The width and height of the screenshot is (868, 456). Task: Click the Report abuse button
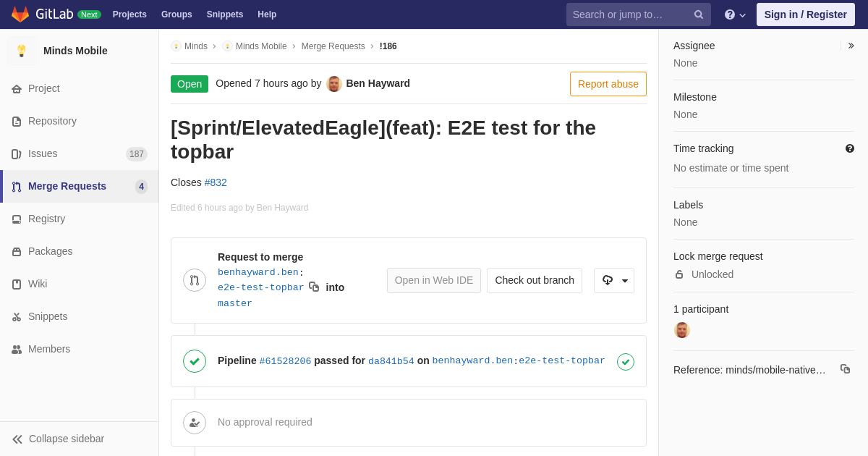[608, 84]
